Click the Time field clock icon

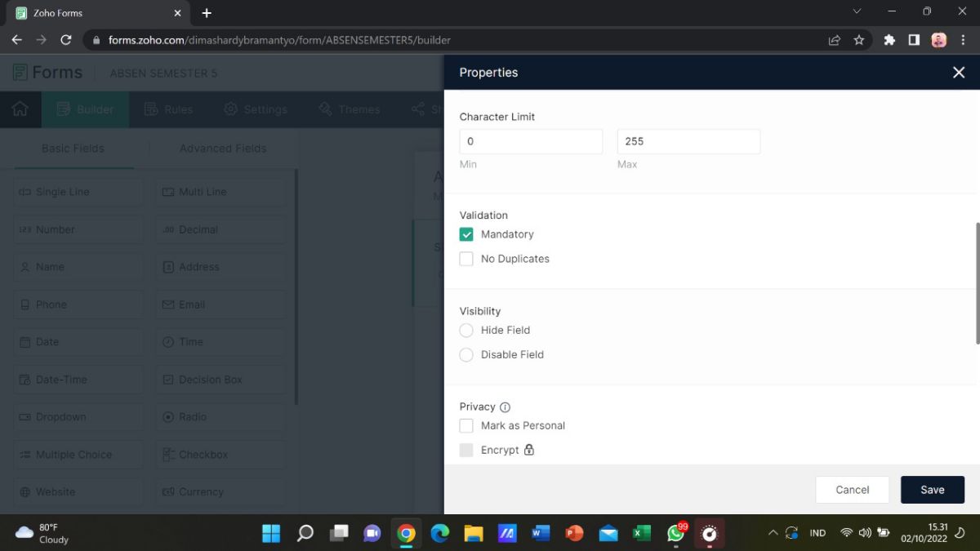168,342
